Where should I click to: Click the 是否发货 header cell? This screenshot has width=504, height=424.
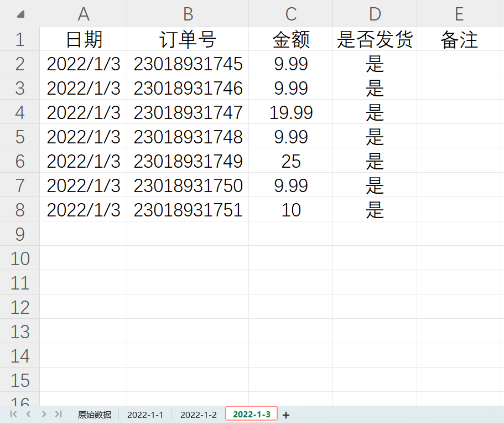[375, 39]
